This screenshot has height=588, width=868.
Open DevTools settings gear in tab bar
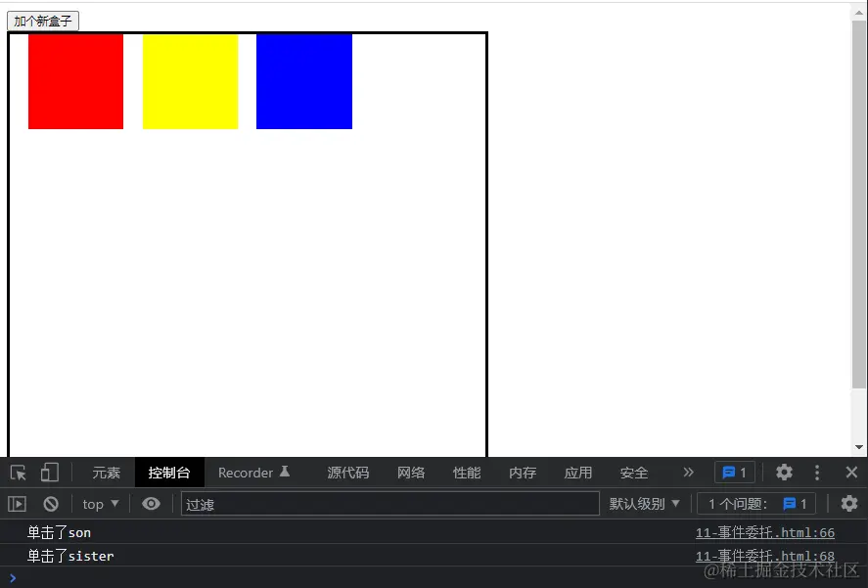click(784, 473)
